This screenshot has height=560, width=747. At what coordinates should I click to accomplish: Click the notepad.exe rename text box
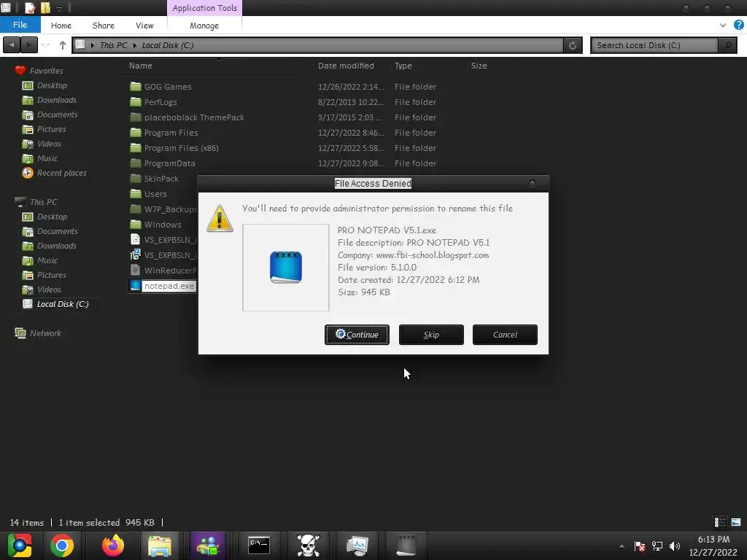click(169, 286)
